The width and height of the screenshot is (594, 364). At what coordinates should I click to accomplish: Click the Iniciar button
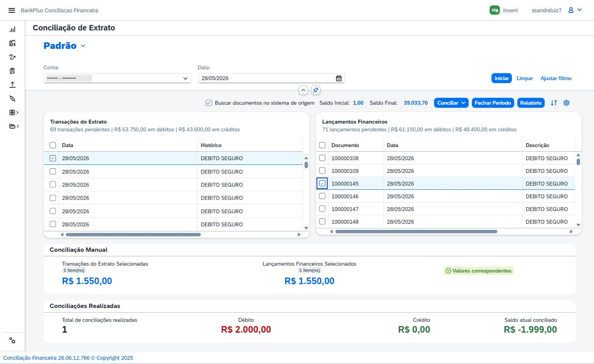pyautogui.click(x=502, y=78)
